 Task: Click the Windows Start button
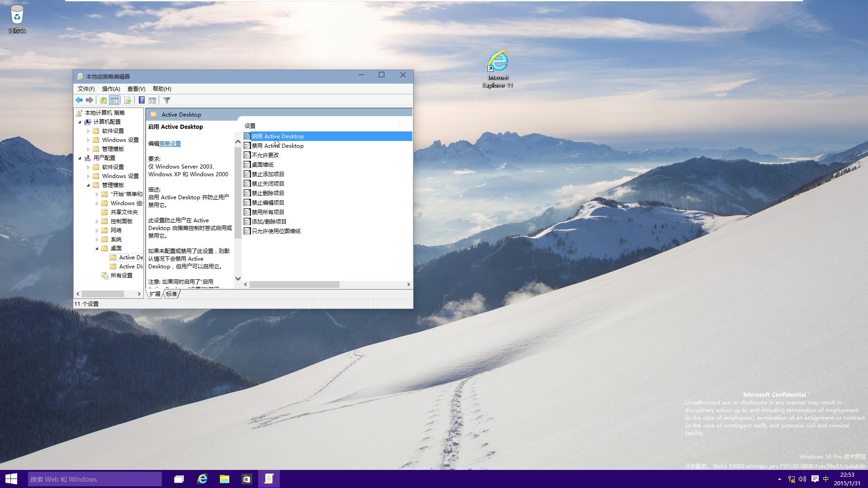[x=10, y=479]
